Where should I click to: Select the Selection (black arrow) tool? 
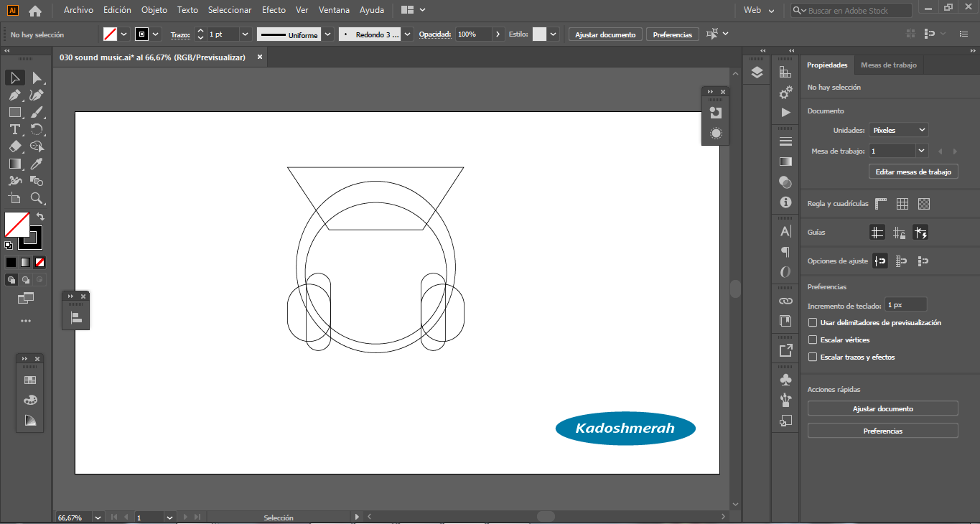(x=15, y=78)
